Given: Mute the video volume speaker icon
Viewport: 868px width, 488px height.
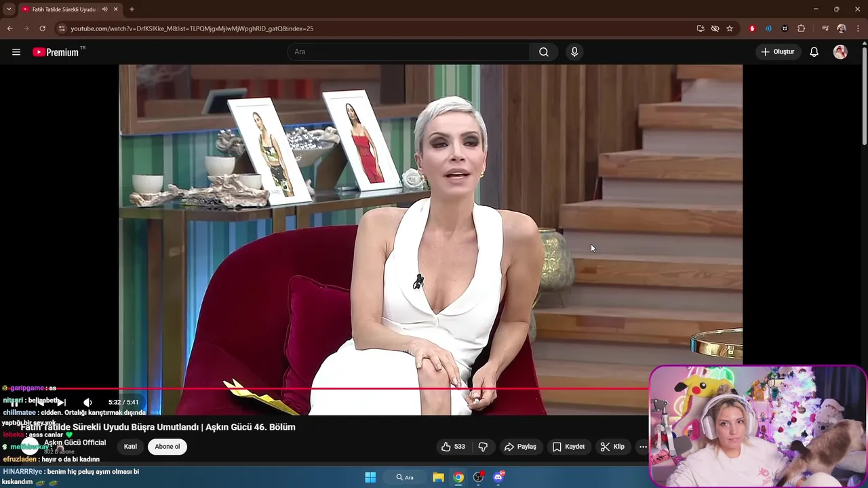Looking at the screenshot, I should 87,403.
